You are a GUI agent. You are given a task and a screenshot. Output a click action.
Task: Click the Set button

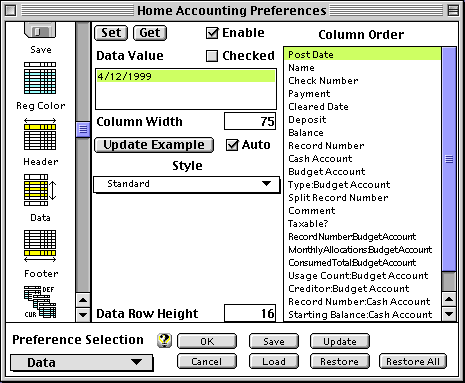click(111, 33)
